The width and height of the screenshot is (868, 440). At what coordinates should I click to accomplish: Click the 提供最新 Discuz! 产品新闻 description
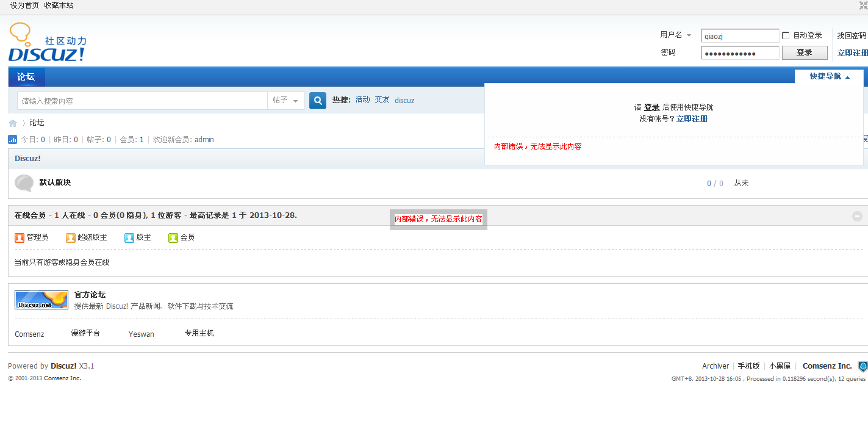tap(154, 306)
